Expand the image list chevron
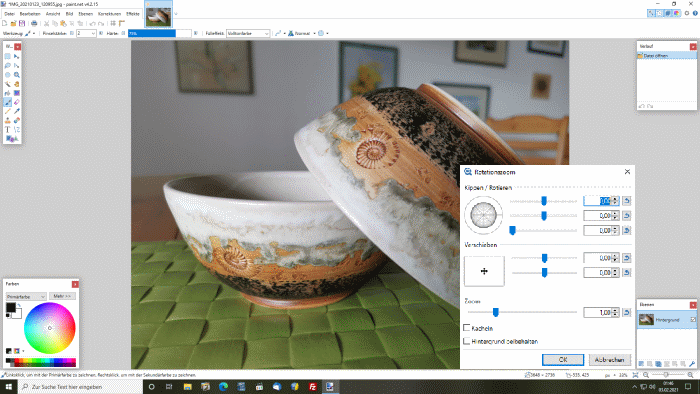This screenshot has height=394, width=700. (175, 14)
